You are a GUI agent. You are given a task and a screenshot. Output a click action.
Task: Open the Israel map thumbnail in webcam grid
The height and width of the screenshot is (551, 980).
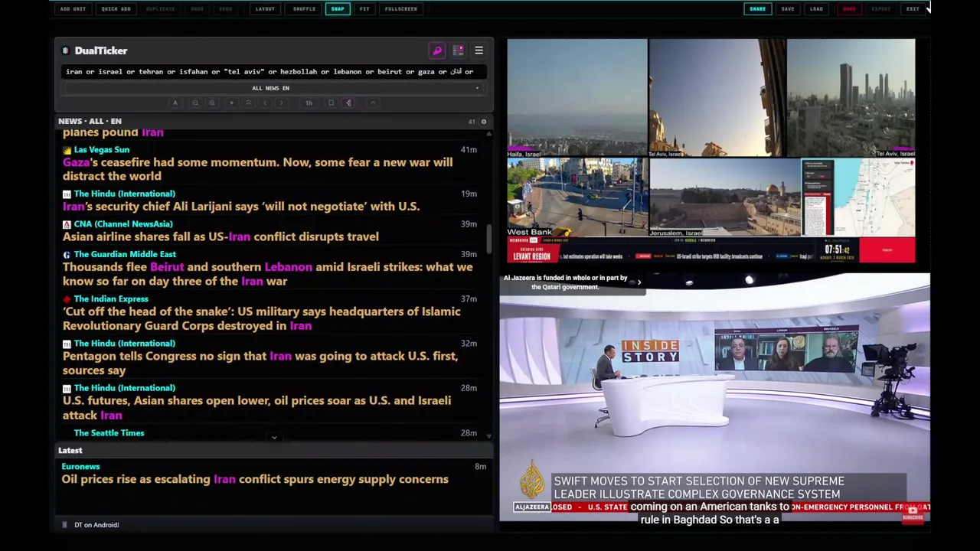click(858, 198)
